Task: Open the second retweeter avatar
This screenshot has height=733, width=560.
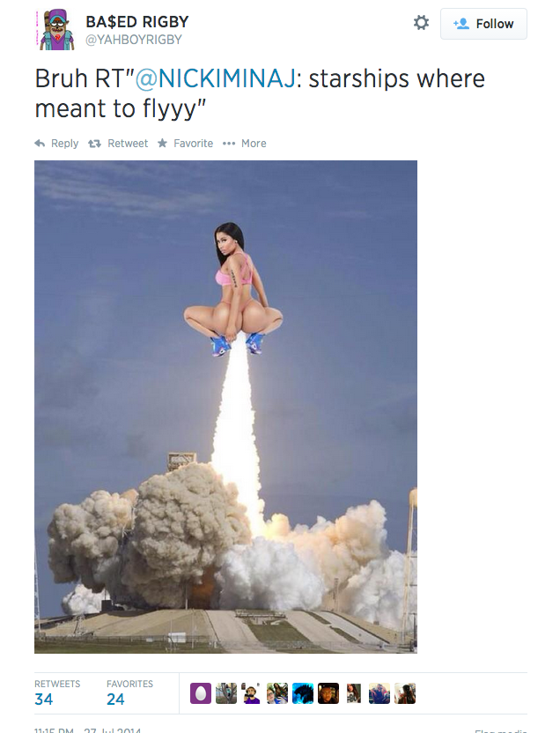Action: 226,693
